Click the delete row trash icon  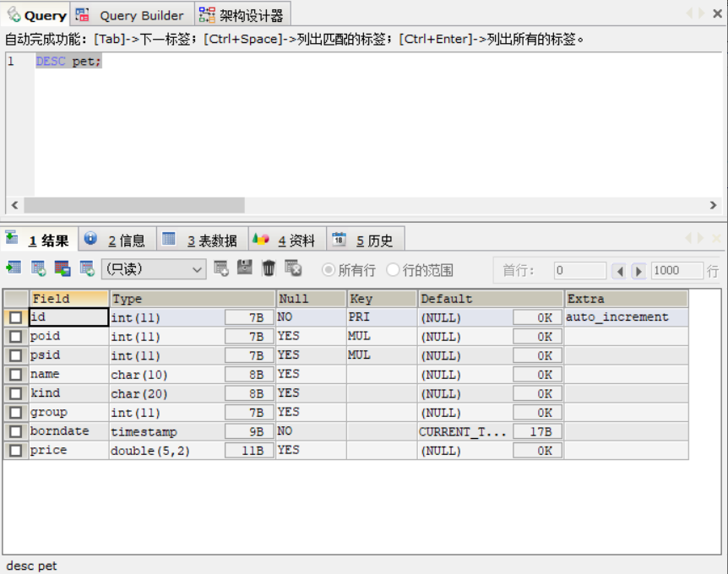(x=269, y=268)
